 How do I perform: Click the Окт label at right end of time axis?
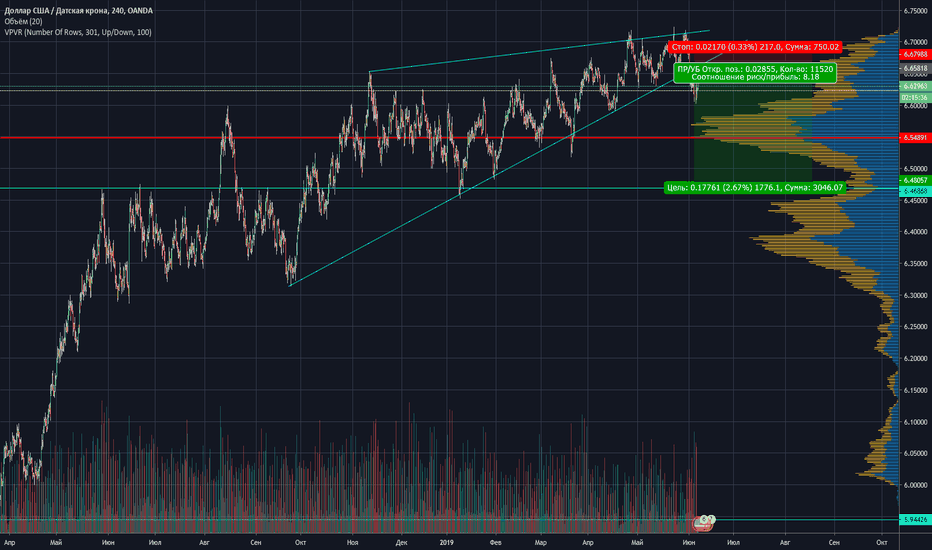882,542
